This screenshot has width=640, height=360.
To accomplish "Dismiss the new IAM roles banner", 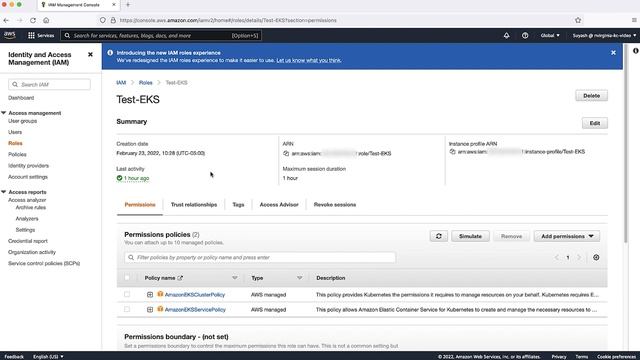I will click(613, 53).
